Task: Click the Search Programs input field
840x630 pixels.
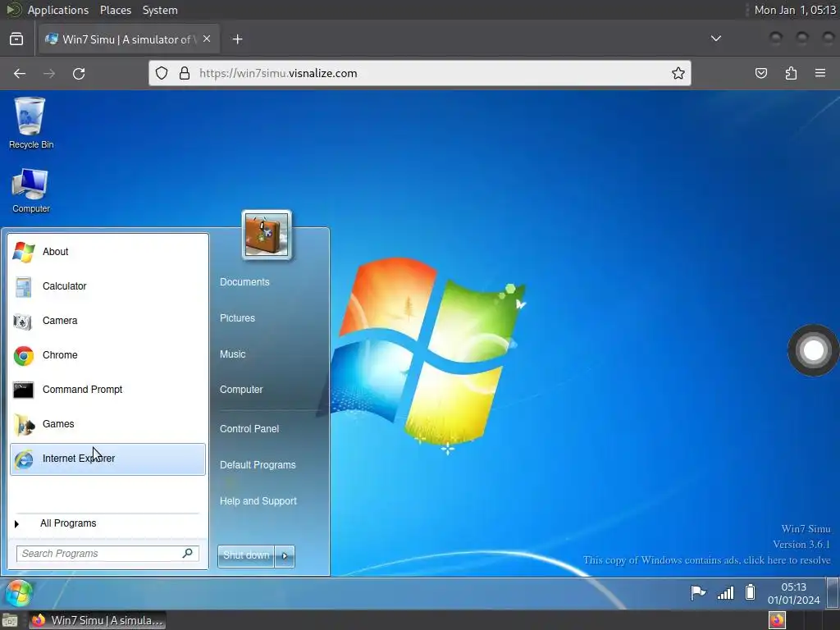Action: (x=107, y=554)
